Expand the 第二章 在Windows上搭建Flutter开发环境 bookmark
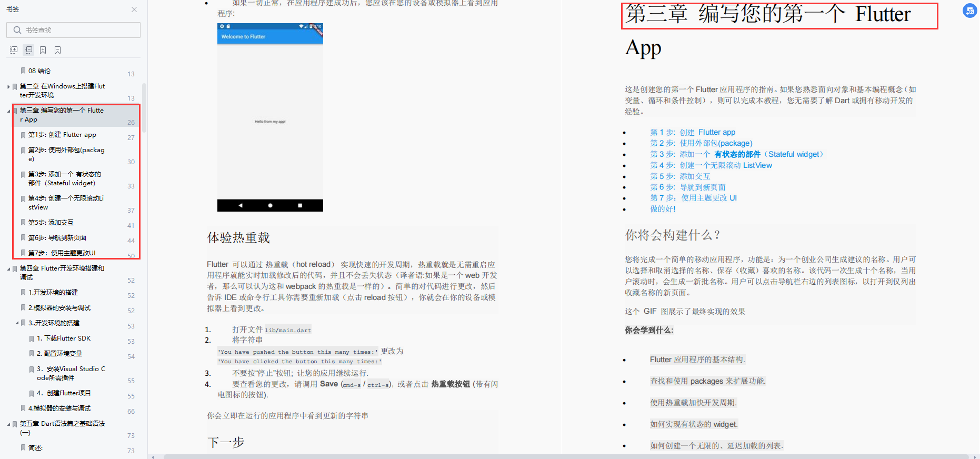 [x=8, y=86]
